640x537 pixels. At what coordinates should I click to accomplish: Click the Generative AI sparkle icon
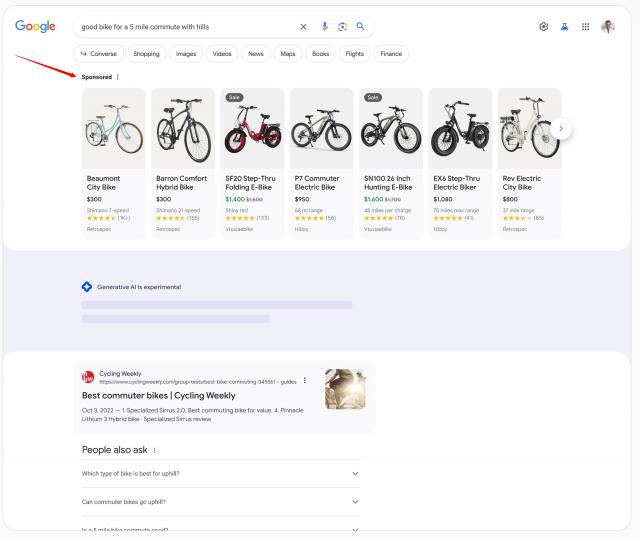pos(87,287)
